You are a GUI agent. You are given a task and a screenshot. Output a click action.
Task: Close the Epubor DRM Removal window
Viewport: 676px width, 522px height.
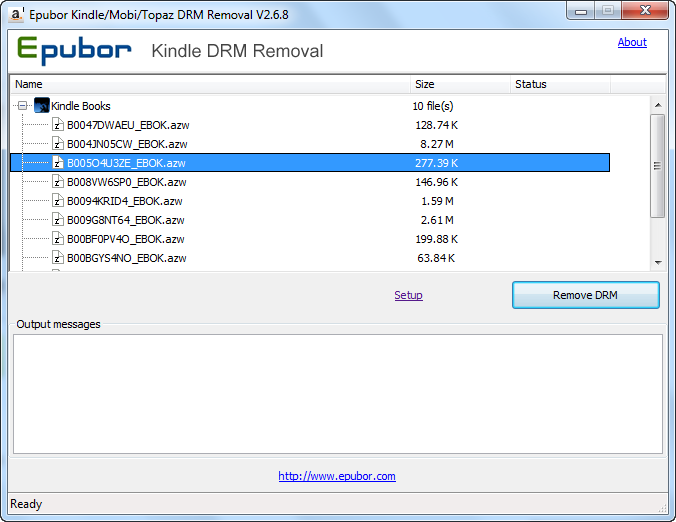(645, 11)
